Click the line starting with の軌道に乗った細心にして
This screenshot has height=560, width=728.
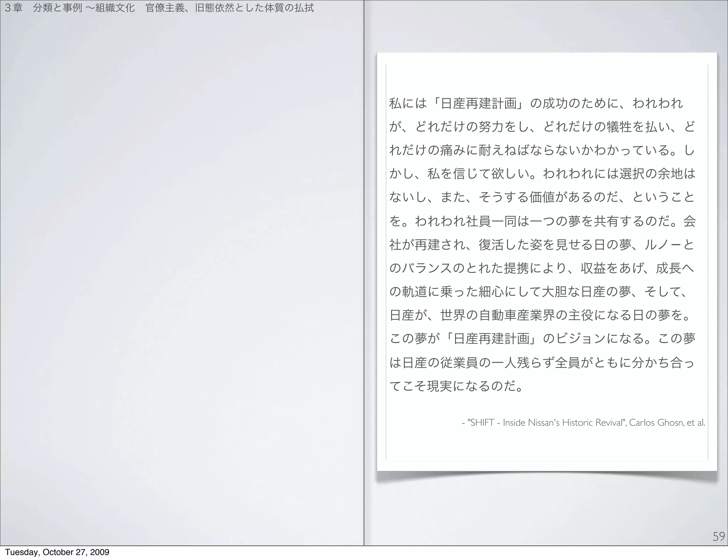[x=539, y=291]
